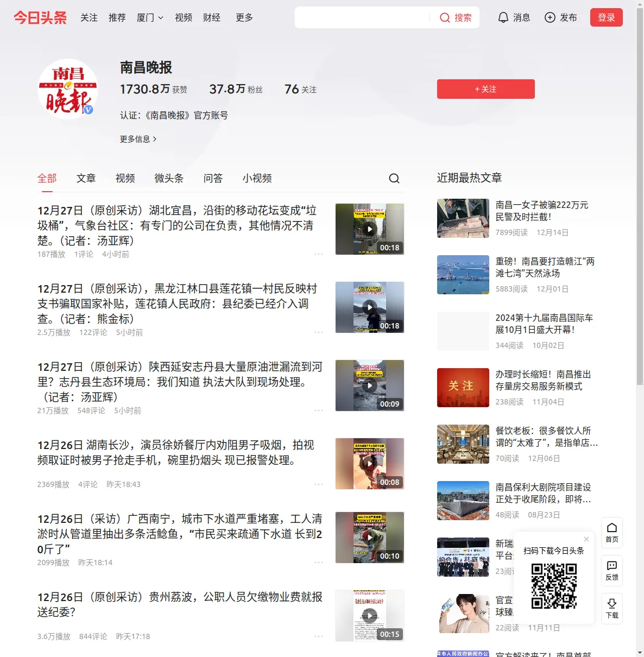
Task: Open the 更多 navigation menu
Action: (244, 17)
